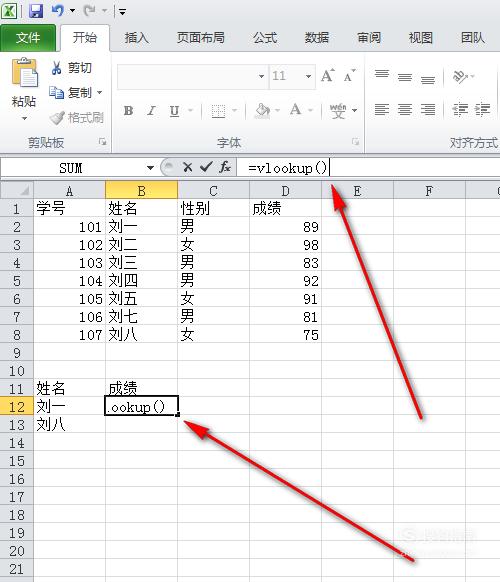Open Insert Function fx dialog
The width and height of the screenshot is (500, 582).
pyautogui.click(x=225, y=168)
